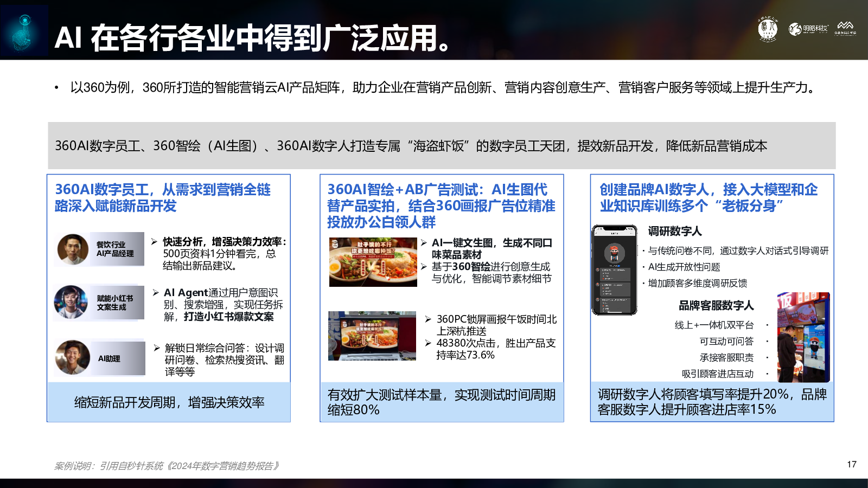
Task: Click footnote 案例说明：引用自秒针系统
Action: [x=167, y=466]
